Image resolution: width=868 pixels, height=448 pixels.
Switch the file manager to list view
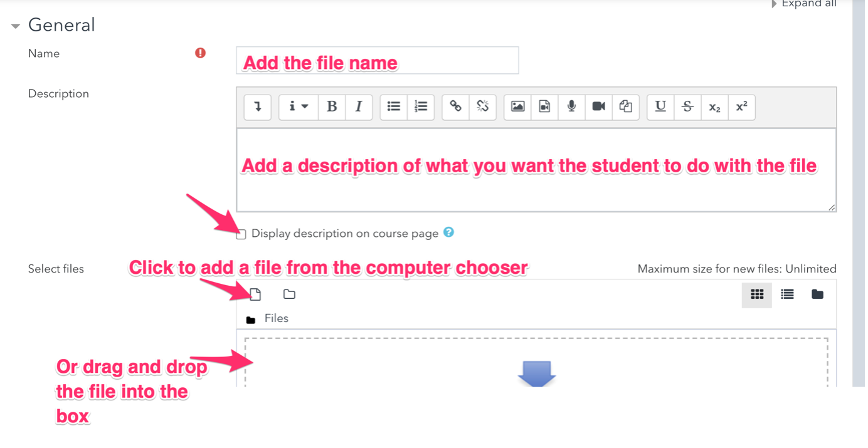(x=787, y=294)
